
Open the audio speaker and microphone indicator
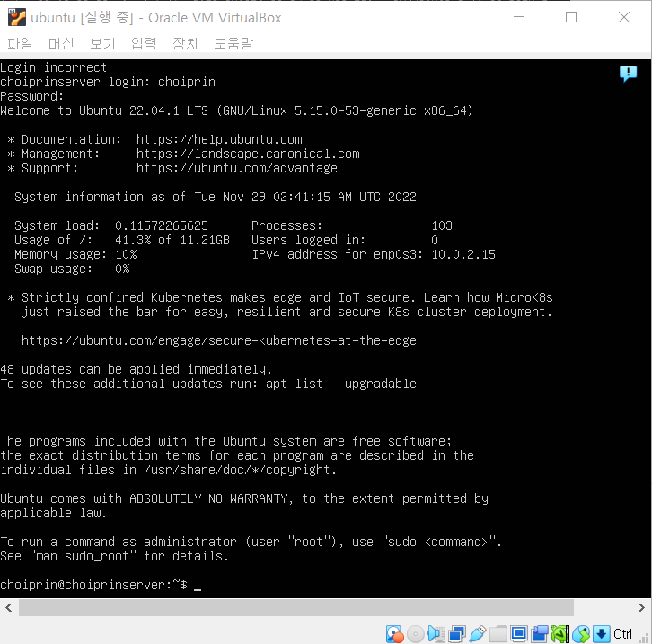pos(436,633)
